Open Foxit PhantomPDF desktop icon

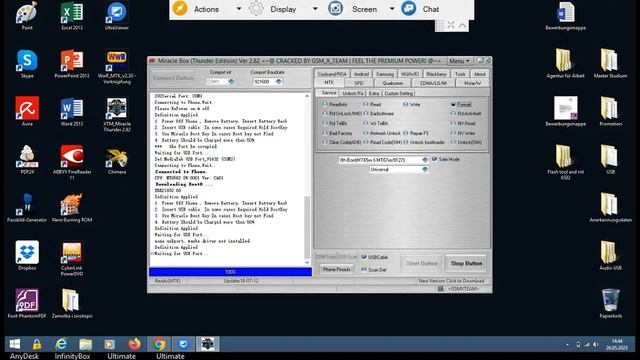point(27,304)
